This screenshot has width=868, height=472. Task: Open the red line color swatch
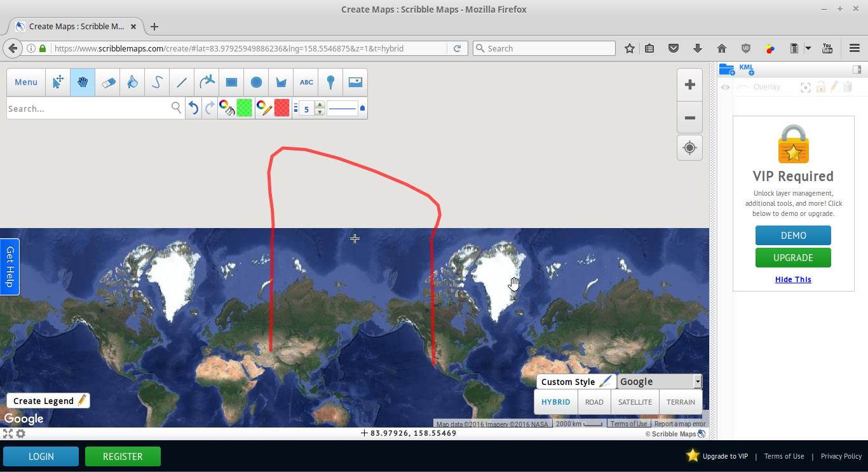[281, 109]
